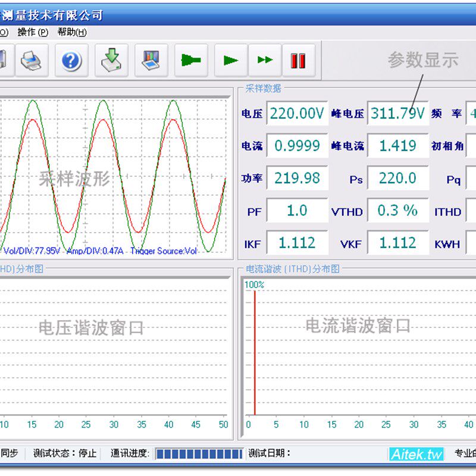The width and height of the screenshot is (476, 476).
Task: Click the Pq label
Action: (453, 180)
